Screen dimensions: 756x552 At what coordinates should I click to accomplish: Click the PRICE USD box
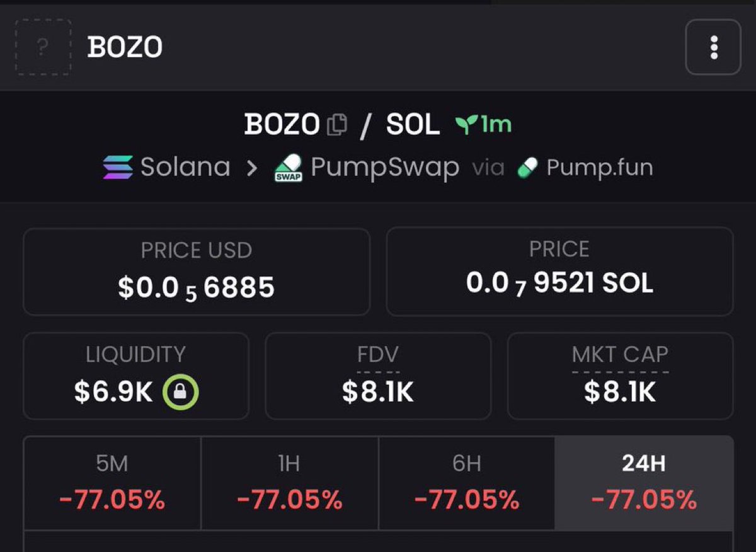coord(196,272)
